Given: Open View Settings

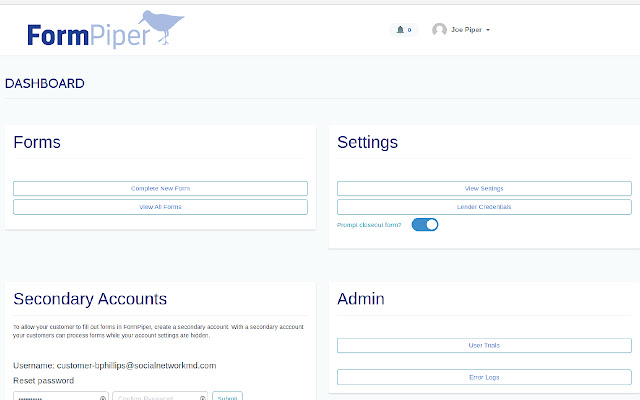Looking at the screenshot, I should point(484,189).
